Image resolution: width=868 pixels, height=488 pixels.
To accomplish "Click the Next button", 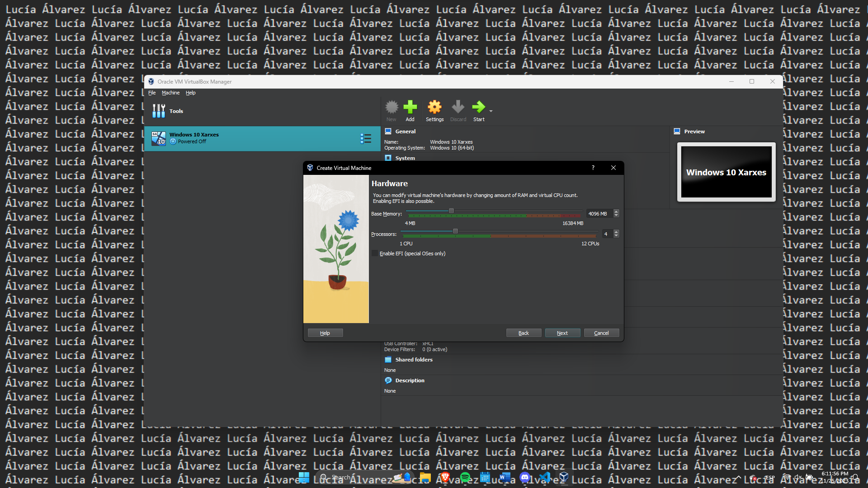I will click(x=562, y=333).
